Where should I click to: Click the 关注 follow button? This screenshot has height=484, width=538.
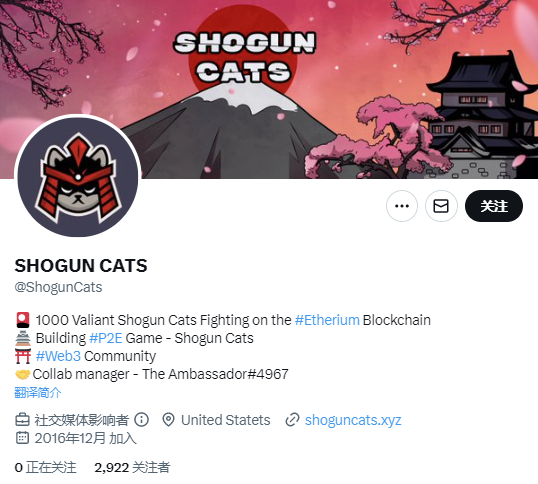(494, 206)
